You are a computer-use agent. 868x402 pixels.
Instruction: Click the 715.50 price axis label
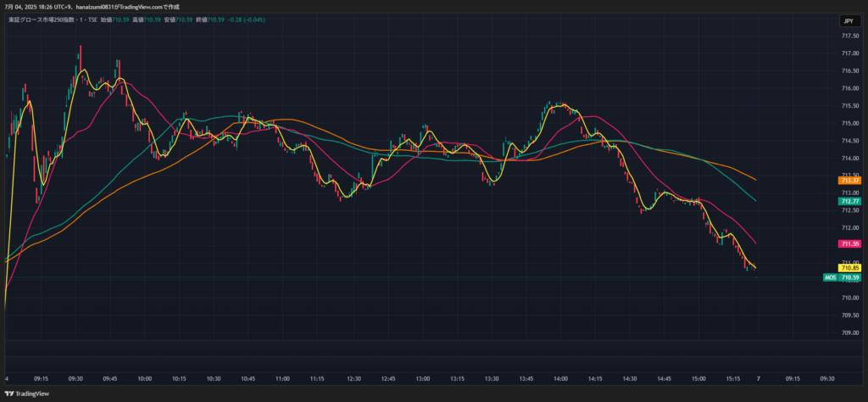[x=849, y=106]
